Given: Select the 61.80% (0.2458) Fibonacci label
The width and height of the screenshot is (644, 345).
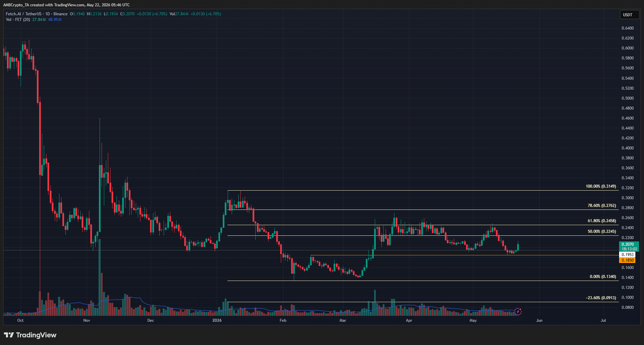Looking at the screenshot, I should click(602, 221).
